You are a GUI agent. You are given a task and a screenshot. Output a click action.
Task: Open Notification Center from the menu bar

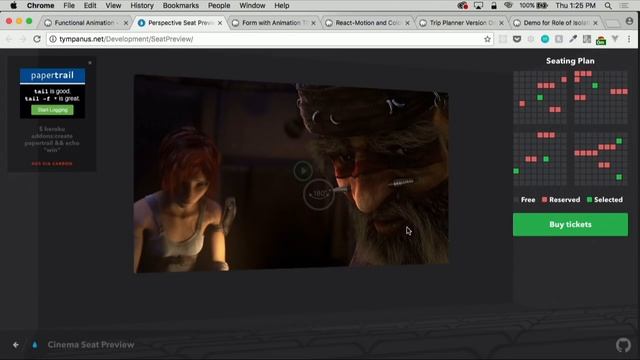point(624,6)
